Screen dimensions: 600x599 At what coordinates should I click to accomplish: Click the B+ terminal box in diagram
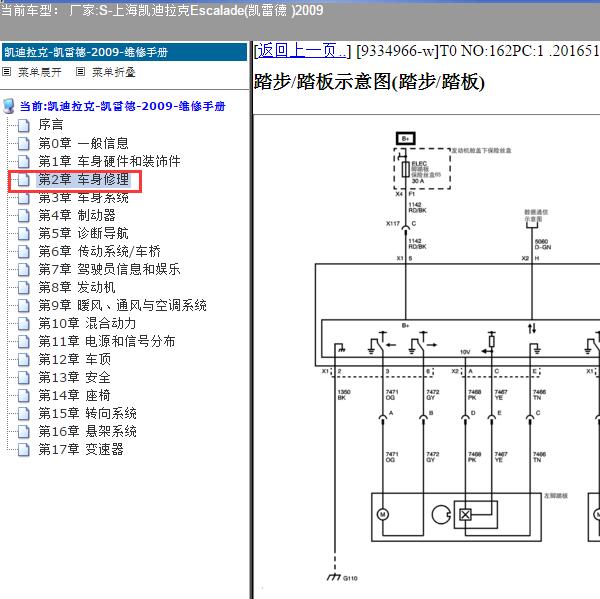click(406, 139)
